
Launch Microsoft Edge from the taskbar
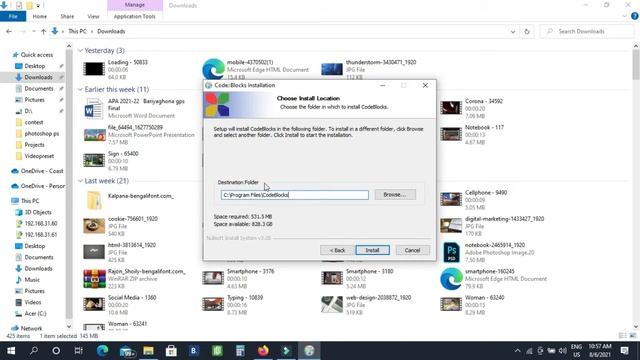(102, 351)
